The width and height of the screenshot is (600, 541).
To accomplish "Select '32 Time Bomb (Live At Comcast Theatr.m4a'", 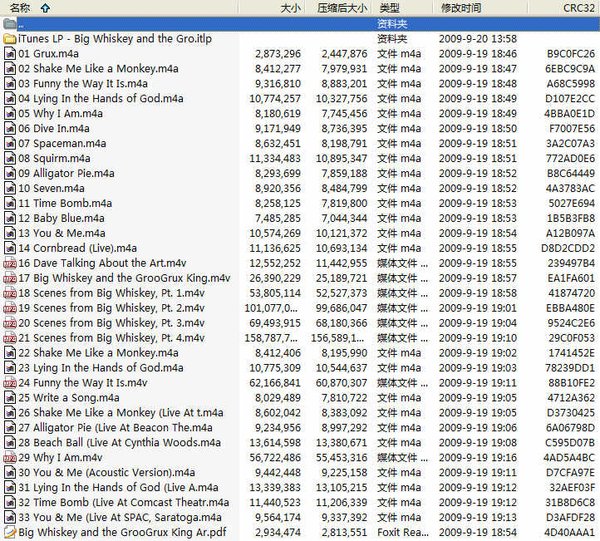I will pos(124,502).
